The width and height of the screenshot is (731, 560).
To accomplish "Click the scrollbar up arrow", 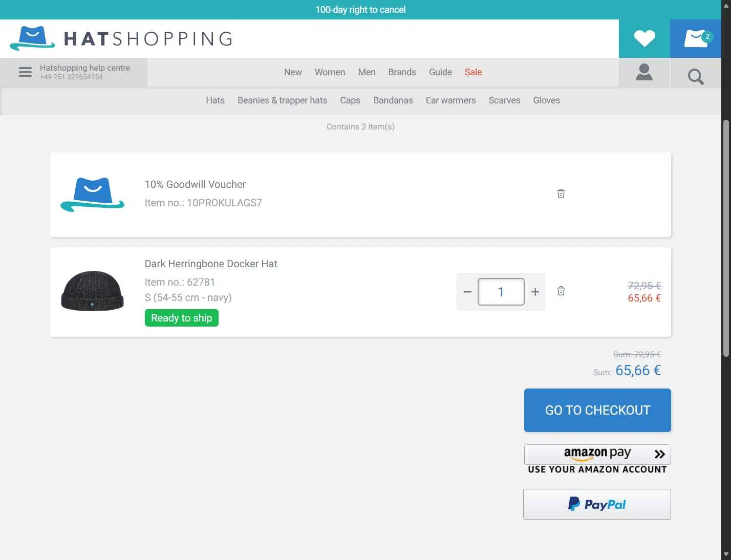I will click(x=726, y=5).
